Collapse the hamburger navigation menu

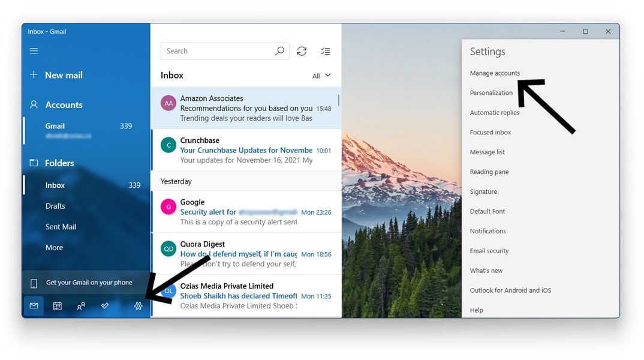pos(34,51)
